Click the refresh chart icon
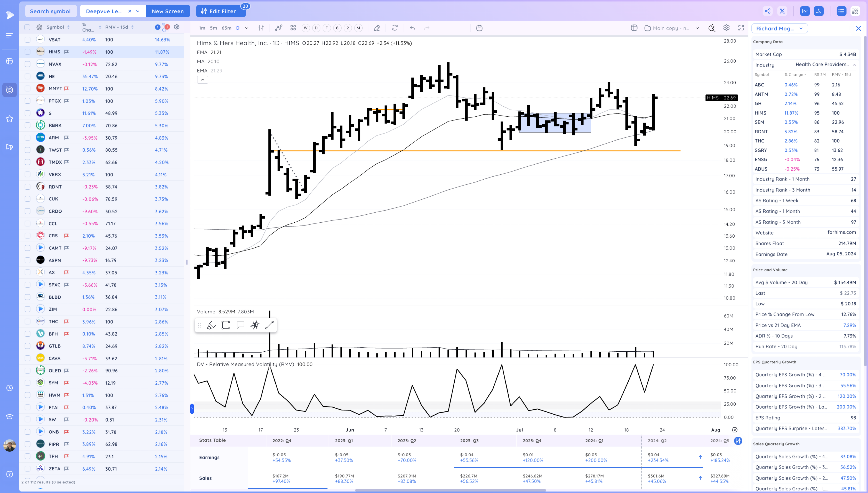This screenshot has width=868, height=493. pyautogui.click(x=395, y=28)
